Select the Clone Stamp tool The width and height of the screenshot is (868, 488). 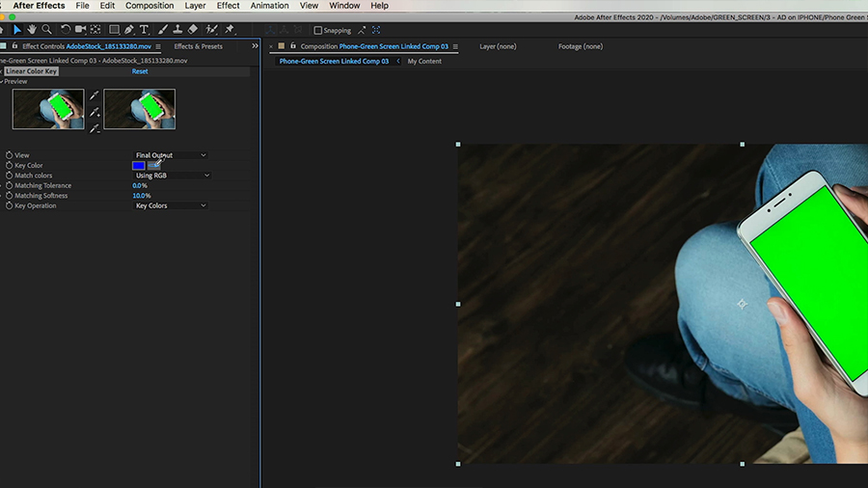tap(177, 29)
